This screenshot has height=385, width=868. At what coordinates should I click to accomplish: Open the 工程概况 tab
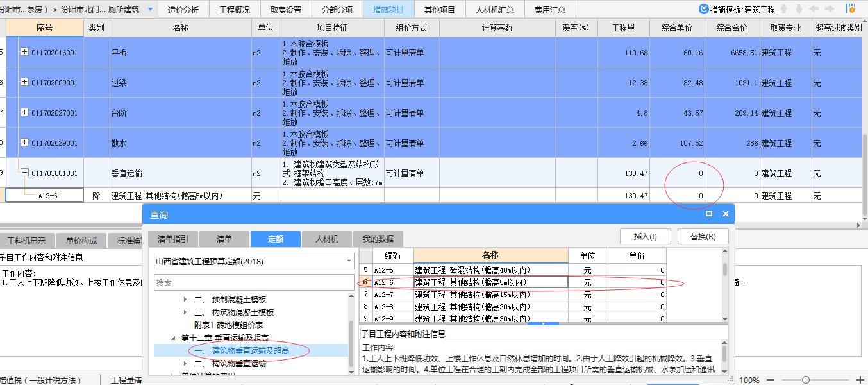pos(235,10)
